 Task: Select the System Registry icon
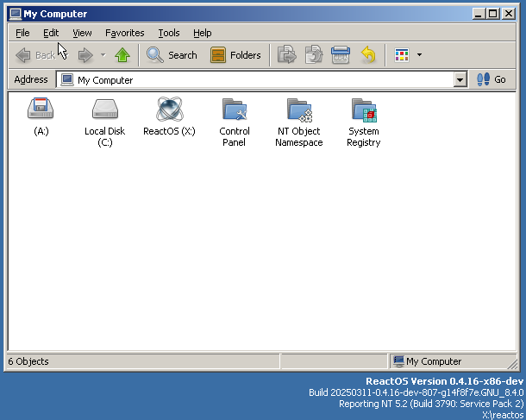tap(364, 110)
